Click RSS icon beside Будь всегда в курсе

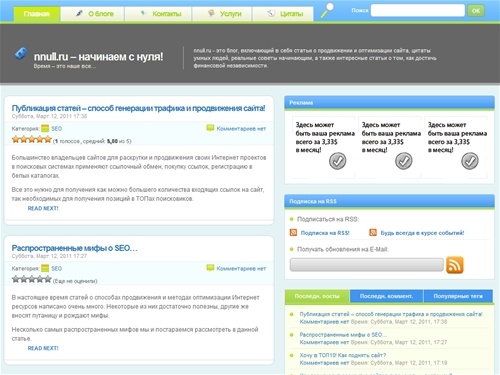point(373,232)
